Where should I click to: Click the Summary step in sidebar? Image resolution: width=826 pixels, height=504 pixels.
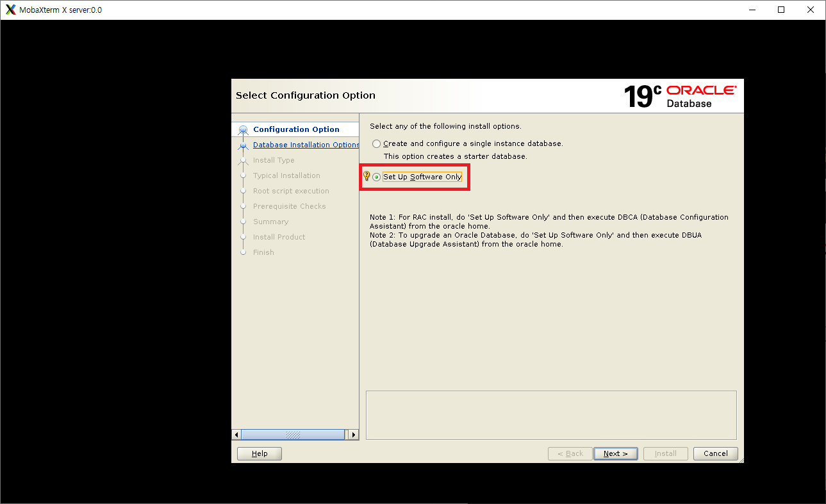270,222
